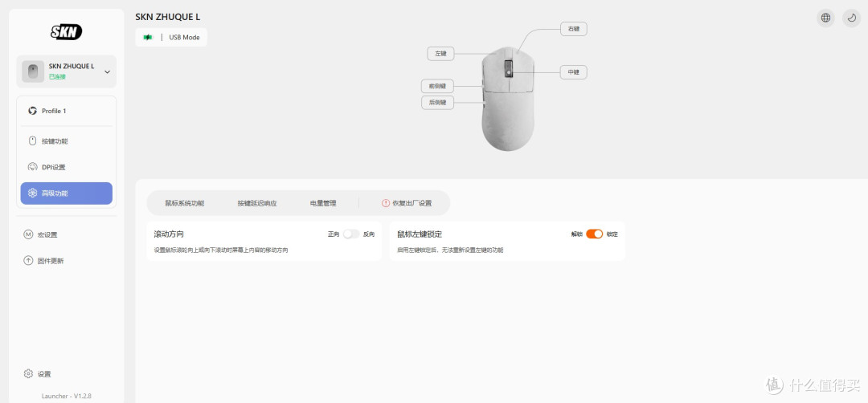Open 按键功能 in the sidebar
This screenshot has width=868, height=403.
pyautogui.click(x=67, y=141)
